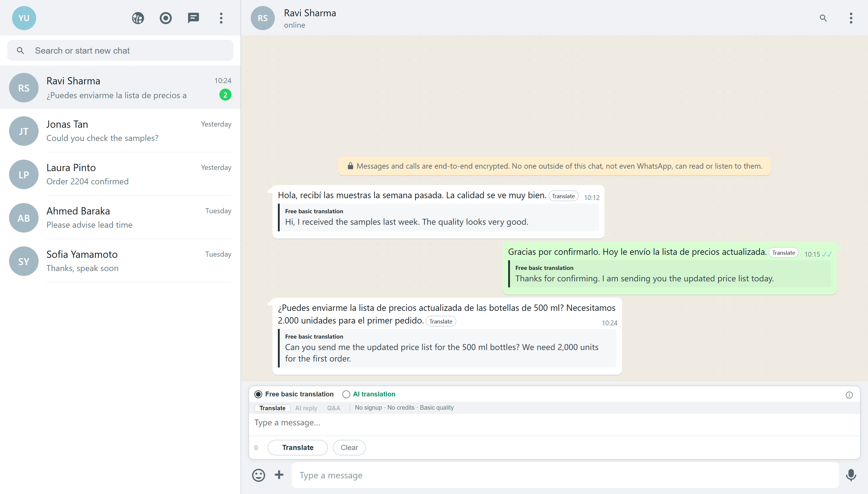Switch to the Q&A tab
Viewport: 868px width, 494px height.
click(333, 408)
